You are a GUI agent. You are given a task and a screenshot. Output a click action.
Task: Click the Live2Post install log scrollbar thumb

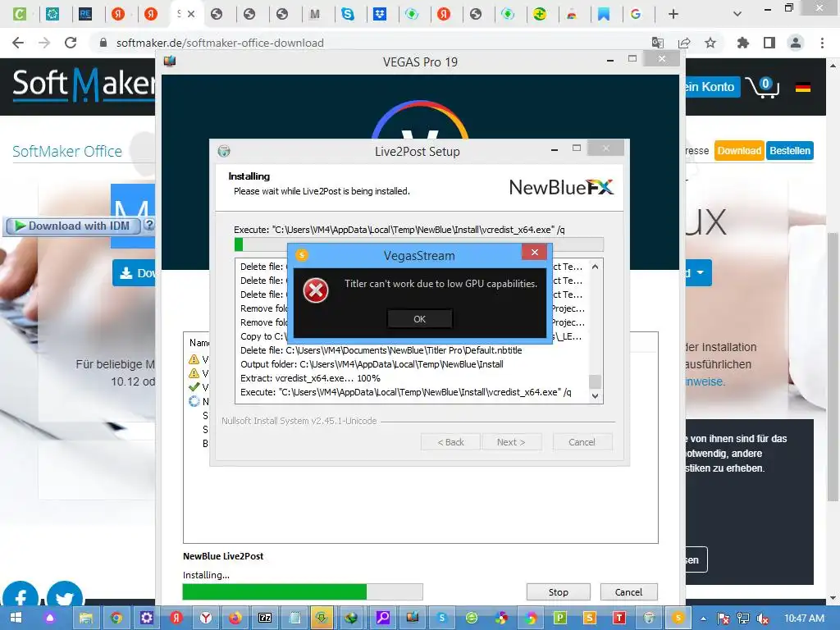pos(595,381)
